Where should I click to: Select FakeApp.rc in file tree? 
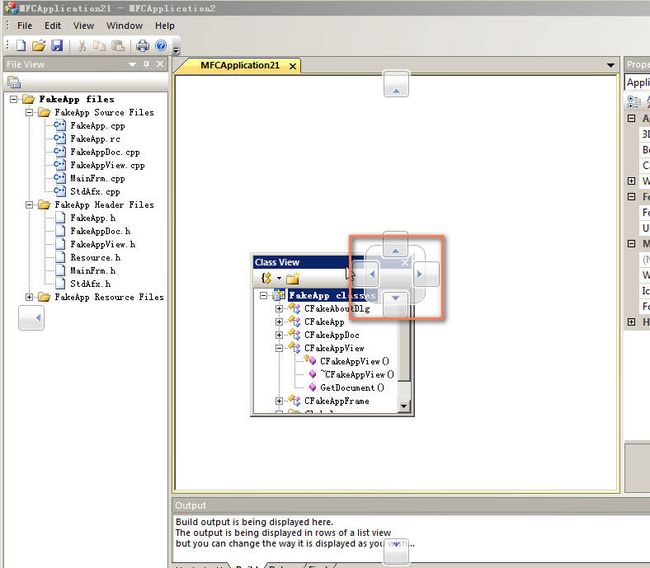coord(95,139)
